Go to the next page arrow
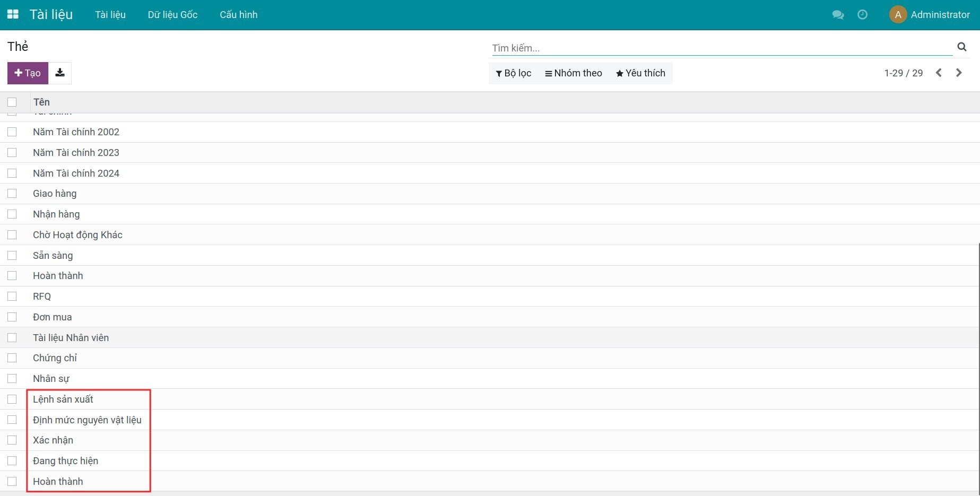980x496 pixels. pyautogui.click(x=959, y=73)
